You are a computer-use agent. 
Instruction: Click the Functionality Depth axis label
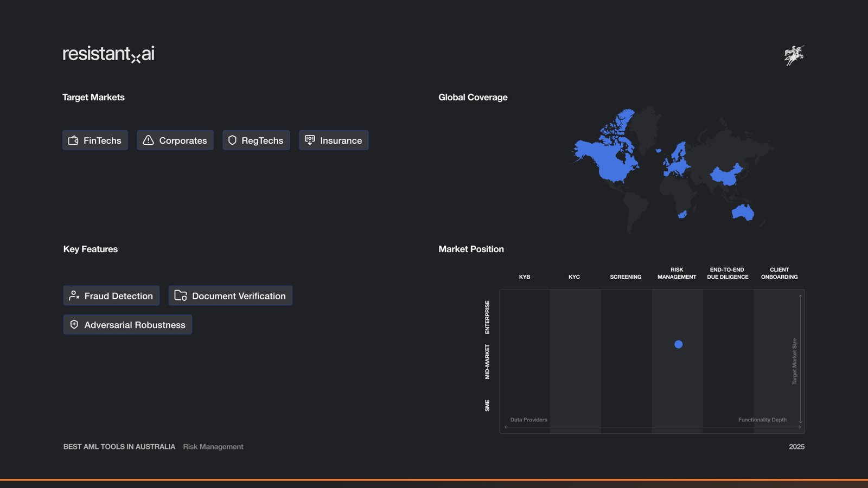[x=762, y=420]
